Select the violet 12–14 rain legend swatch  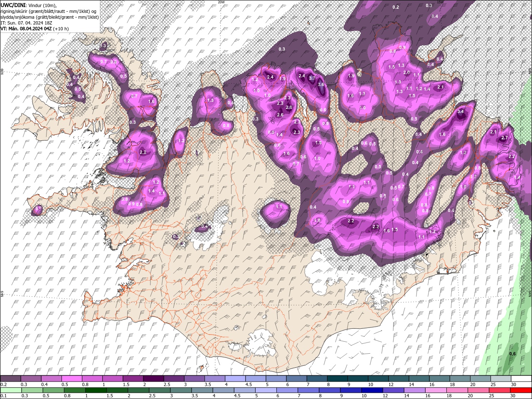pos(393,390)
